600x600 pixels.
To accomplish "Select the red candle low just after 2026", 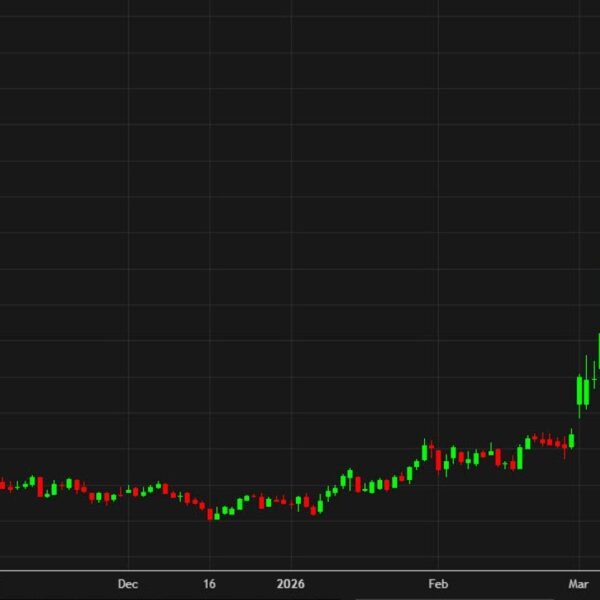I will (312, 508).
